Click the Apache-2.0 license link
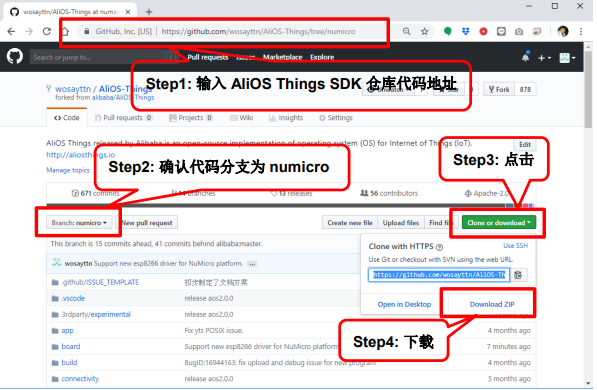This screenshot has width=597, height=390. click(486, 193)
